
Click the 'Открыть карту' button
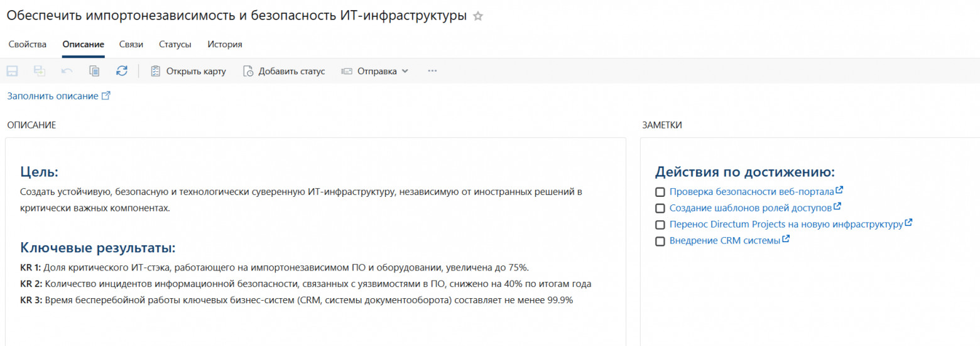[188, 71]
